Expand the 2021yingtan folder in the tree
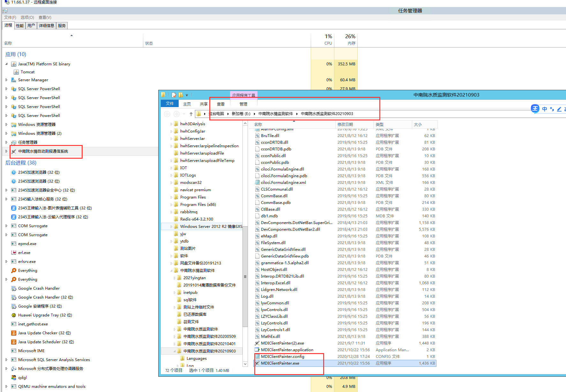 (175, 278)
